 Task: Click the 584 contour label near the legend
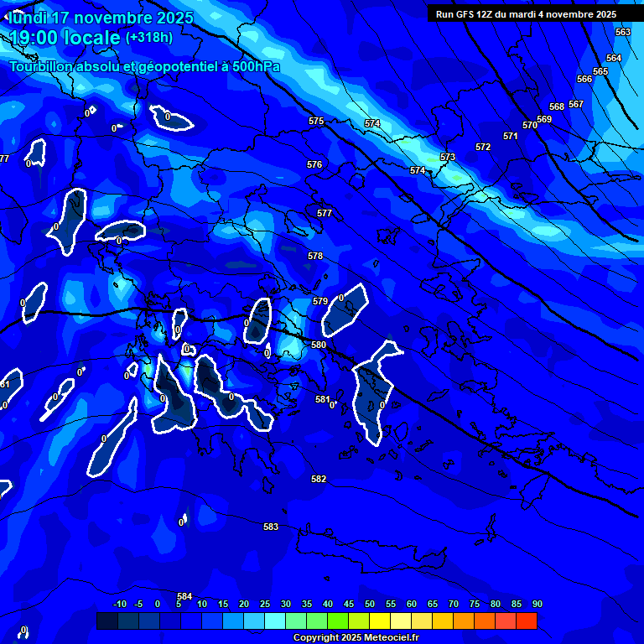tap(184, 596)
